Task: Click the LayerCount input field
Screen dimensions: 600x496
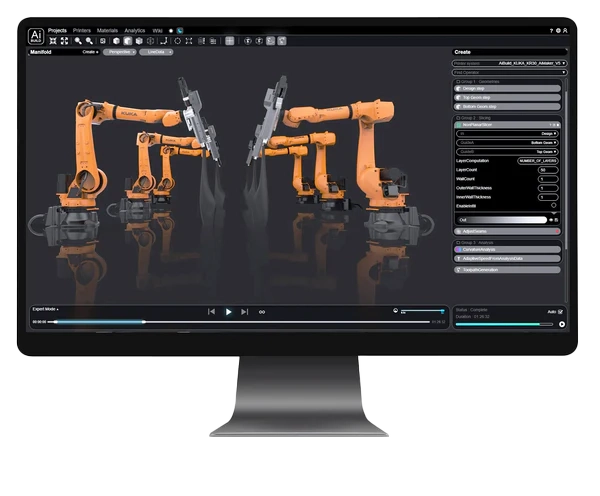Action: click(547, 170)
